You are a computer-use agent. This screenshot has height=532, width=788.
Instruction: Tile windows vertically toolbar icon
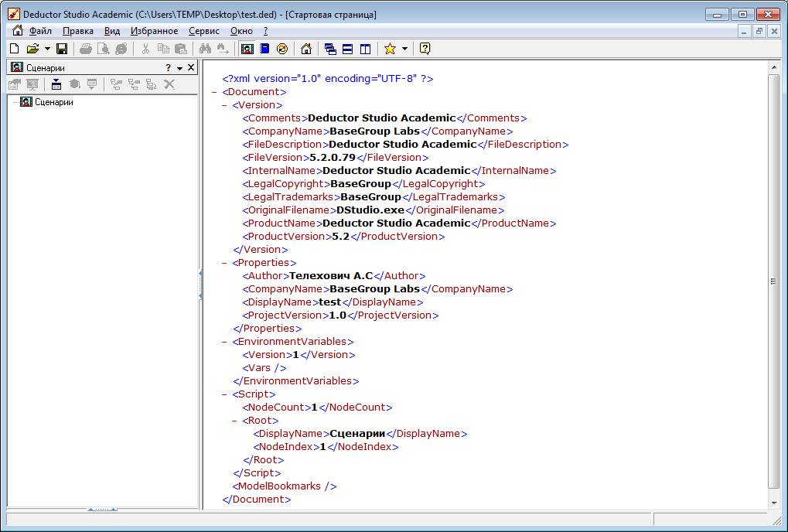pyautogui.click(x=365, y=49)
